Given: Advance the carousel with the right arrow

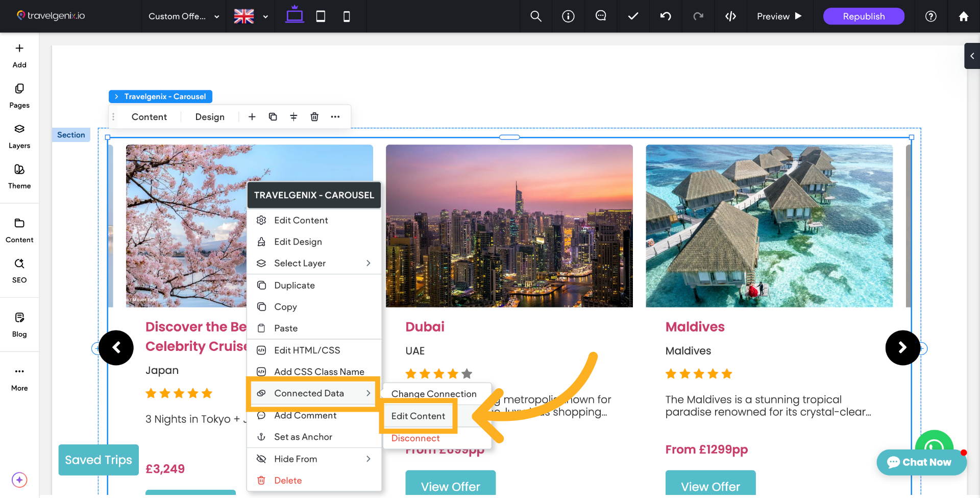Looking at the screenshot, I should tap(902, 348).
